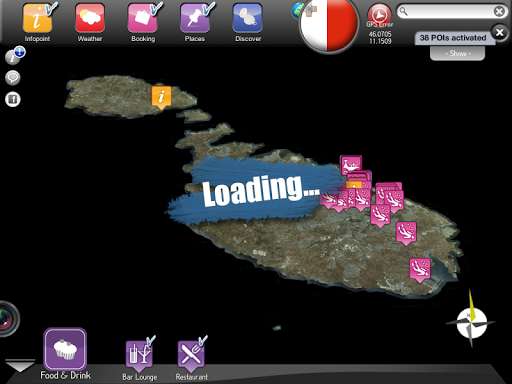
Task: Open the Booking category
Action: point(143,19)
